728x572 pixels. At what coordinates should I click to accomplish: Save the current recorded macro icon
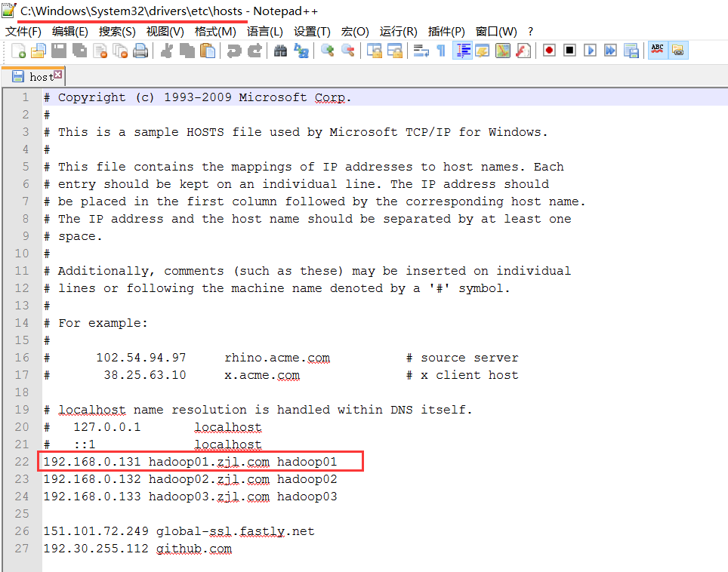pos(631,51)
